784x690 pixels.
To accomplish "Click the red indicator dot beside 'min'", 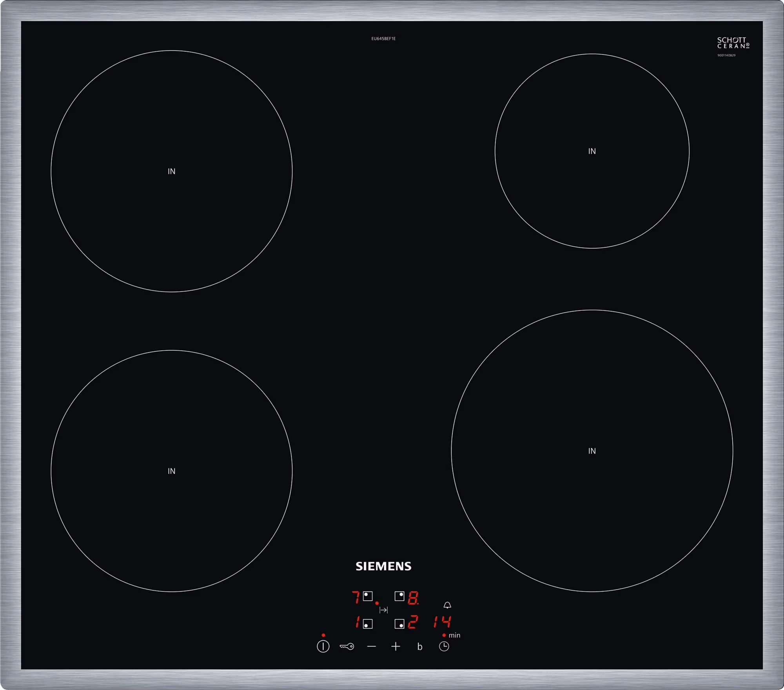I will (x=444, y=635).
